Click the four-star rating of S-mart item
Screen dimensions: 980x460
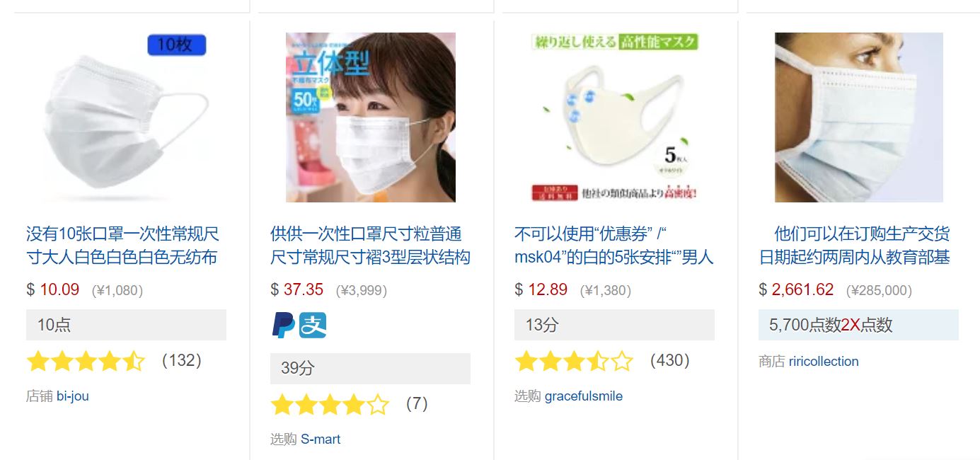pyautogui.click(x=330, y=405)
